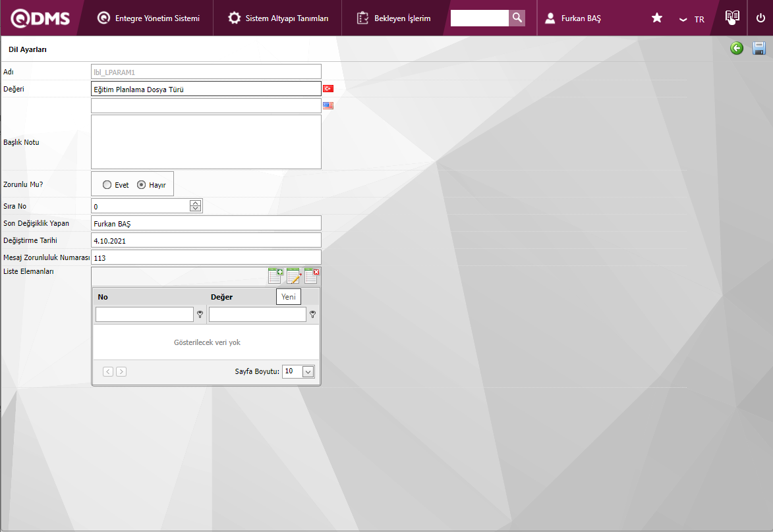Open Bekleyen İşlerim menu
The image size is (773, 532).
point(394,18)
